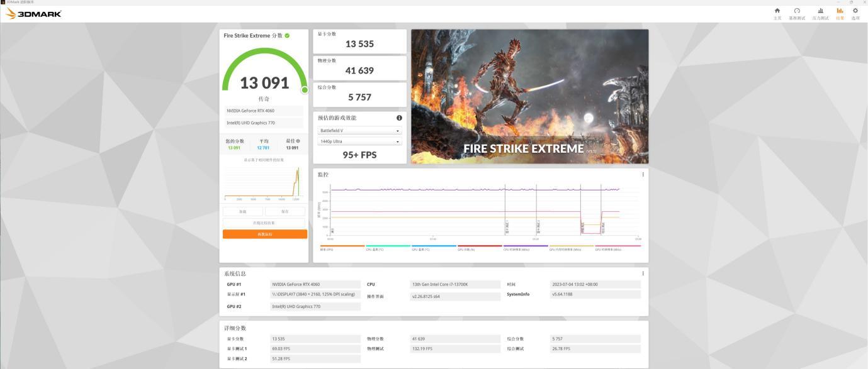Click the 51.28 FPS graphics test 2 value
This screenshot has width=868, height=369.
pos(315,359)
